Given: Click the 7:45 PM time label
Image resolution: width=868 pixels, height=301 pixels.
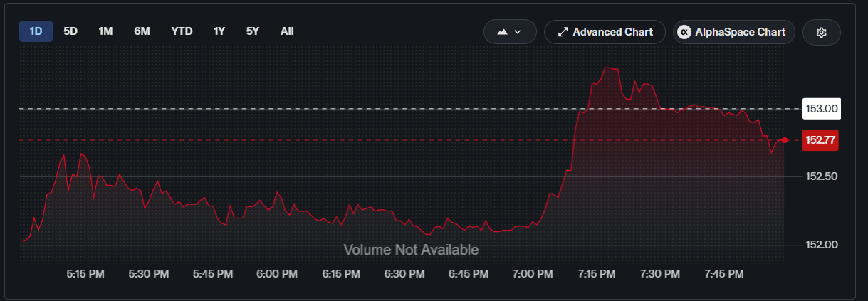Looking at the screenshot, I should [x=723, y=273].
